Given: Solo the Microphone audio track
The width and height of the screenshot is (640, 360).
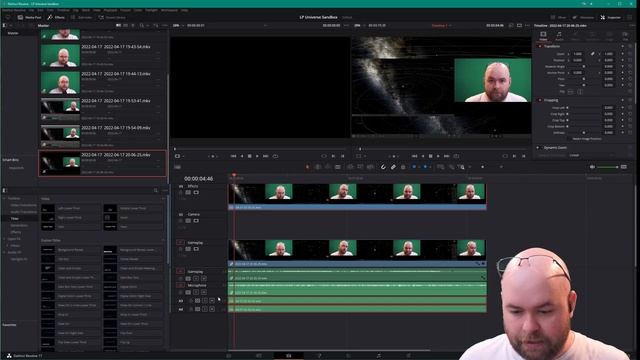Looking at the screenshot, I should click(196, 292).
